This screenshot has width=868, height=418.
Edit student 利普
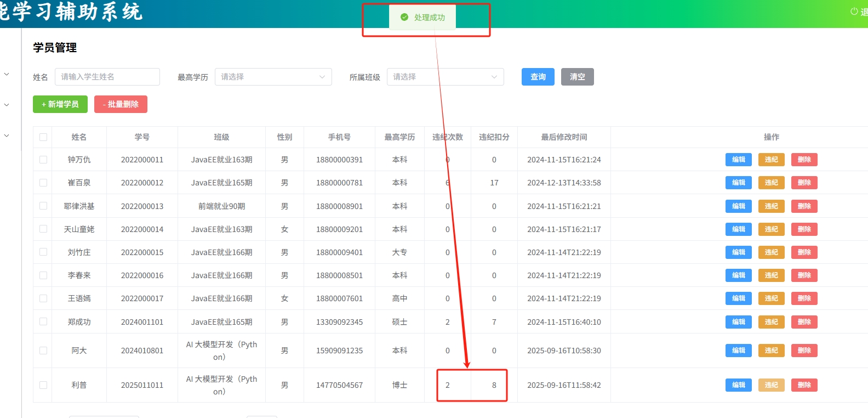[739, 385]
